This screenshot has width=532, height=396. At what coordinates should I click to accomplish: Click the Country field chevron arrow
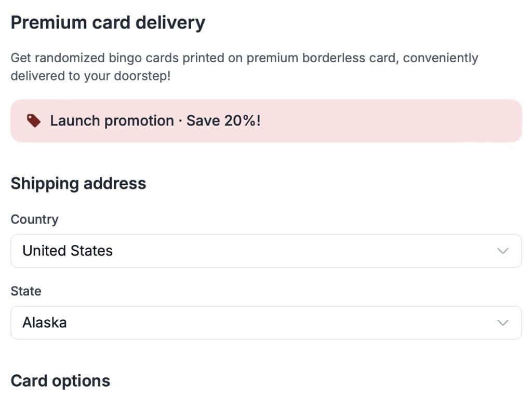(x=502, y=251)
